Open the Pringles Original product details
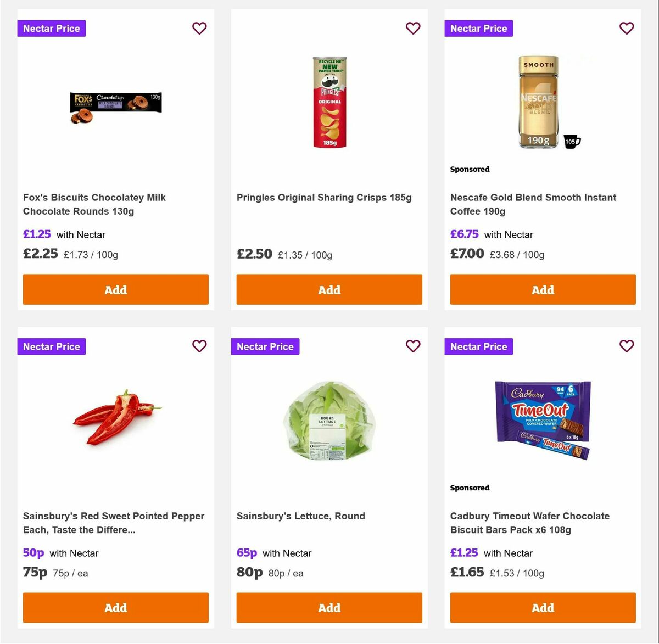This screenshot has height=644, width=659. pyautogui.click(x=325, y=197)
